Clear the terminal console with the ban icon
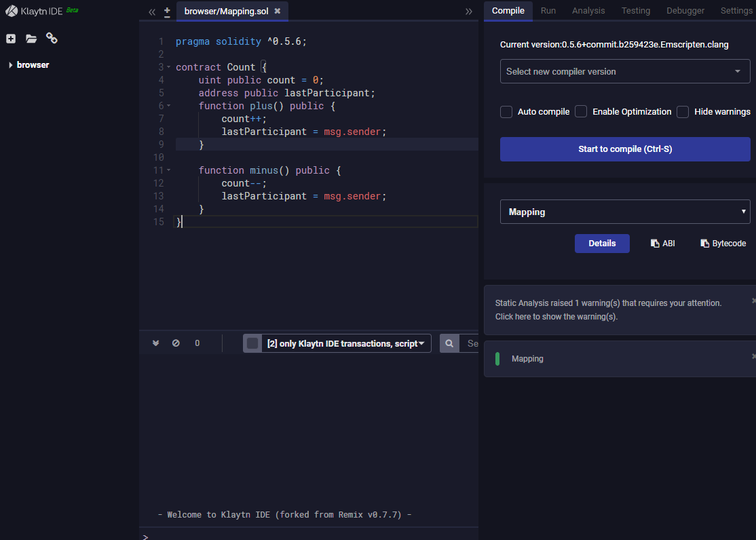The width and height of the screenshot is (756, 540). [176, 343]
